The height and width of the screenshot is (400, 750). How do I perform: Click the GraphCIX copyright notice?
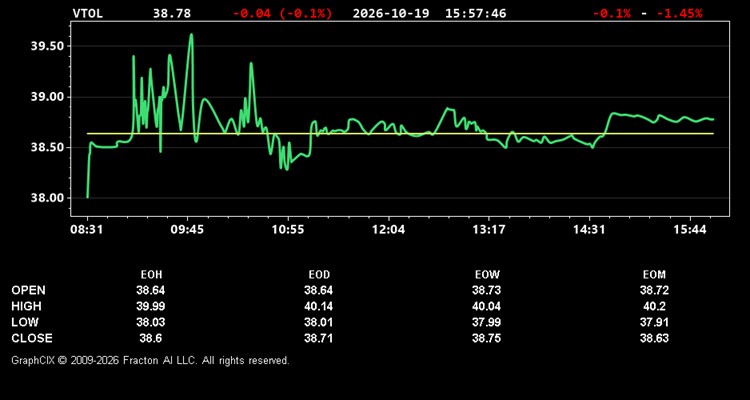coord(150,360)
